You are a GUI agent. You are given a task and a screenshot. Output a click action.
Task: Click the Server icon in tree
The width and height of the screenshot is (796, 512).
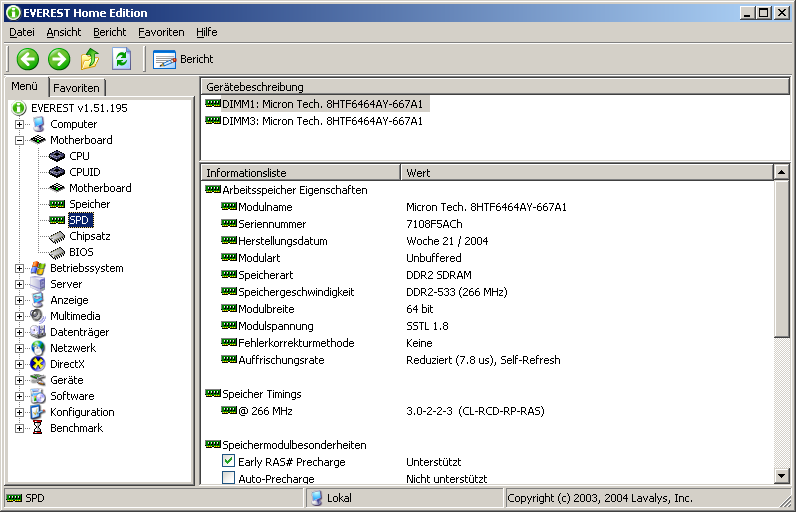(x=38, y=284)
